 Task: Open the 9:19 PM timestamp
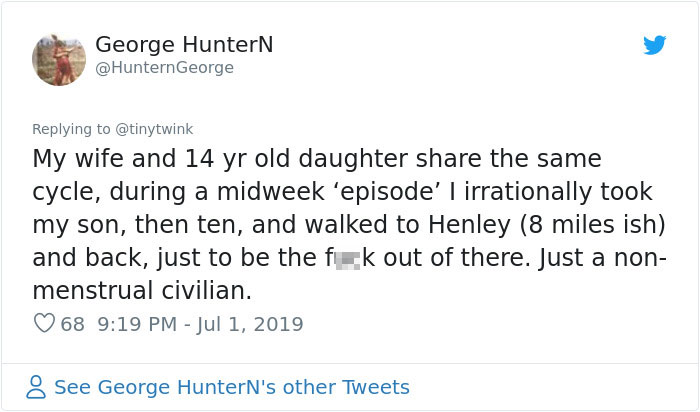[x=138, y=324]
